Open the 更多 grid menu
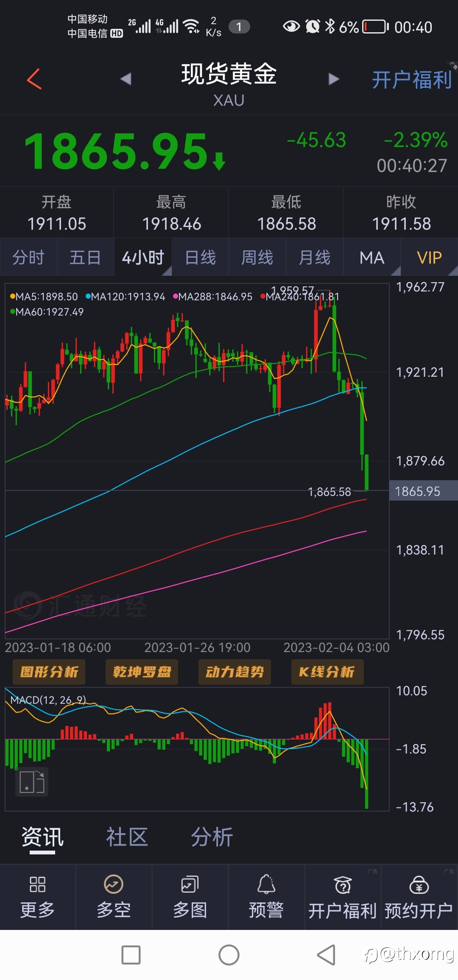The height and width of the screenshot is (980, 458). [x=38, y=897]
